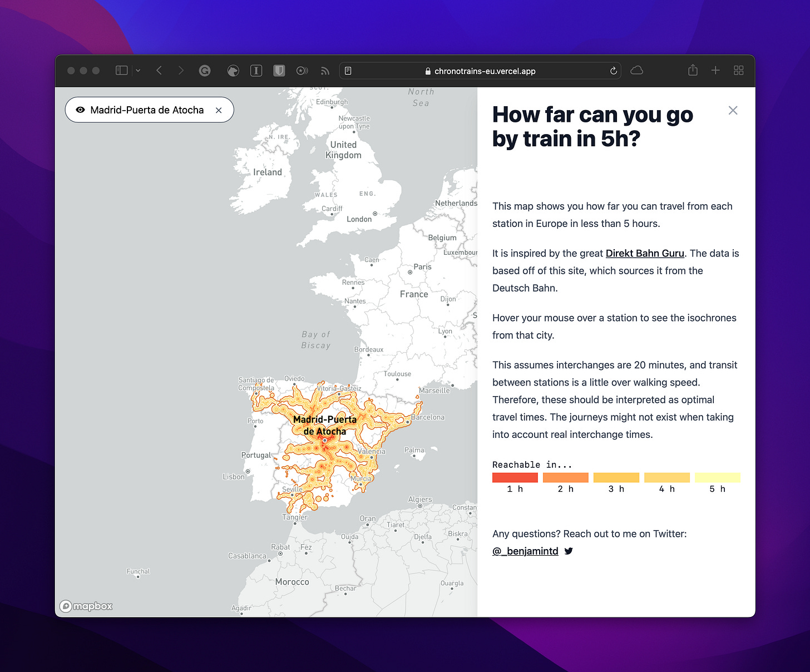810x672 pixels.
Task: Open the @_benjamintd Twitter link
Action: (x=525, y=551)
